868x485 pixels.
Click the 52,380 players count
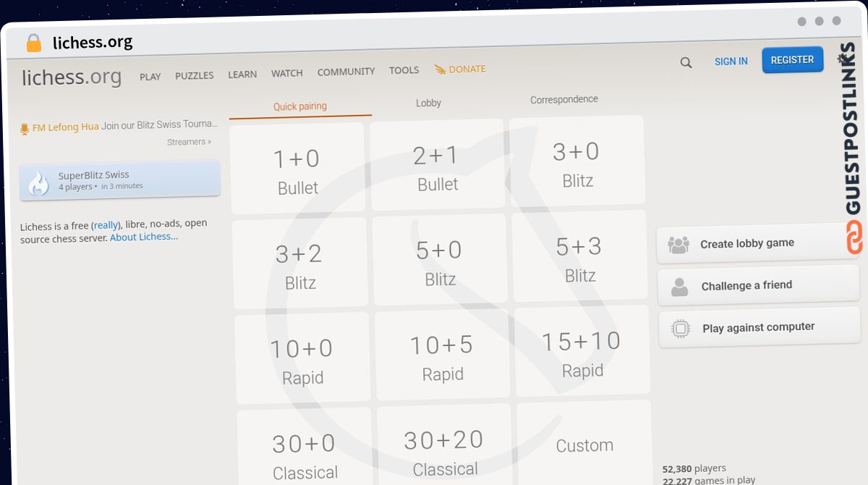(x=694, y=468)
